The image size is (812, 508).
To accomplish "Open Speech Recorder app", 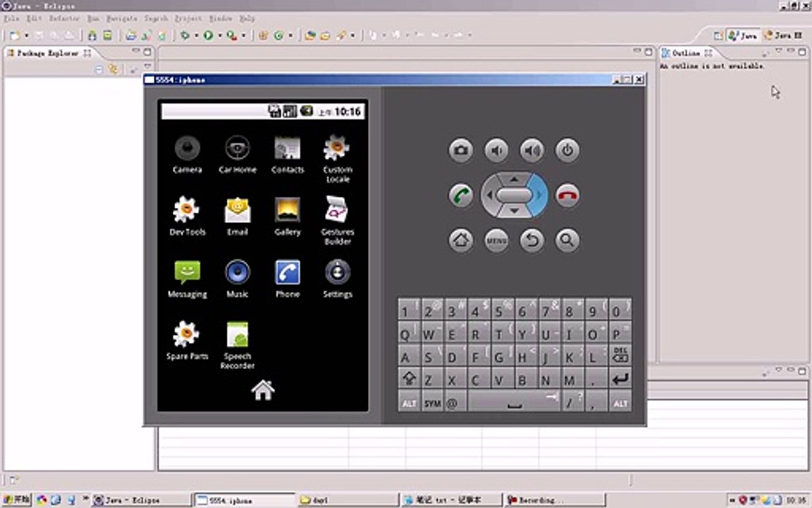I will point(237,345).
